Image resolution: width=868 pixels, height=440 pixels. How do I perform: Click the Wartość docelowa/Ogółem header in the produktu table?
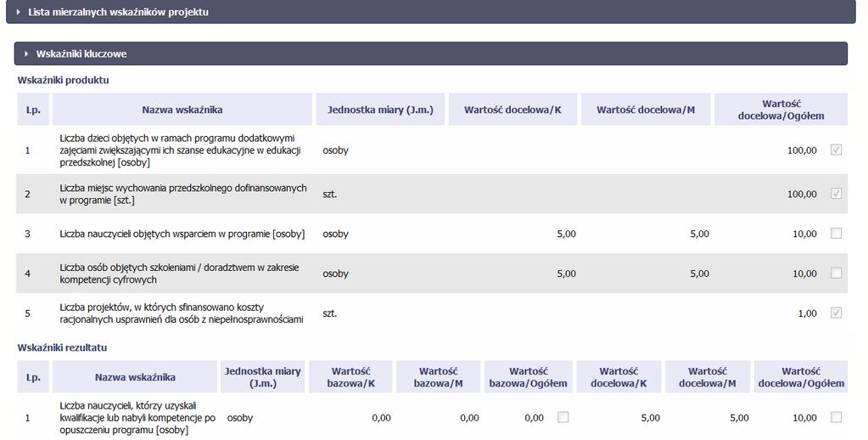781,110
